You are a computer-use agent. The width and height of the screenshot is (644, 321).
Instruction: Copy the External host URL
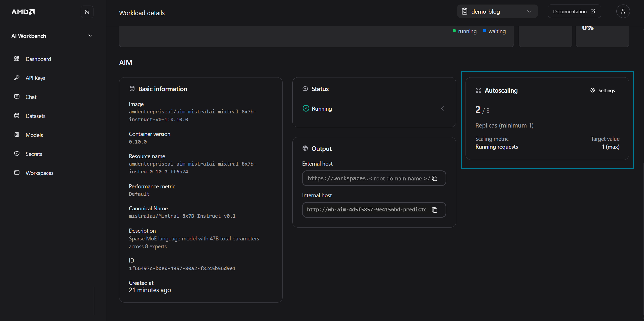click(x=435, y=178)
